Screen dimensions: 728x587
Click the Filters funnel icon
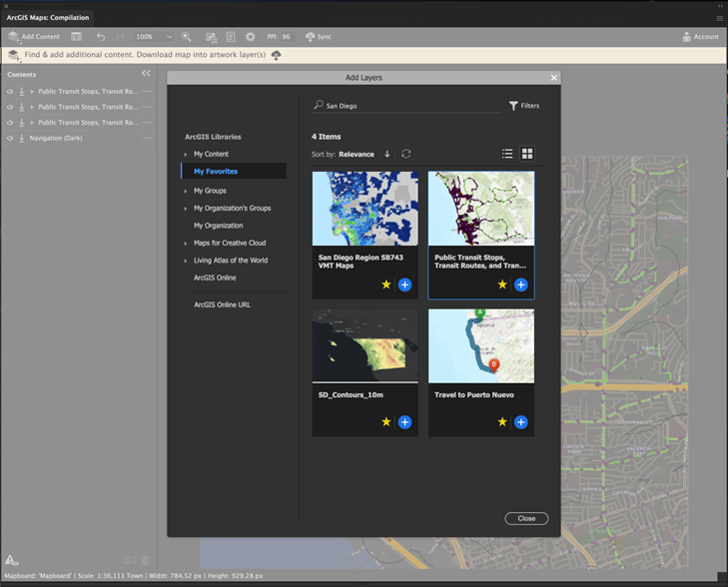pos(513,106)
